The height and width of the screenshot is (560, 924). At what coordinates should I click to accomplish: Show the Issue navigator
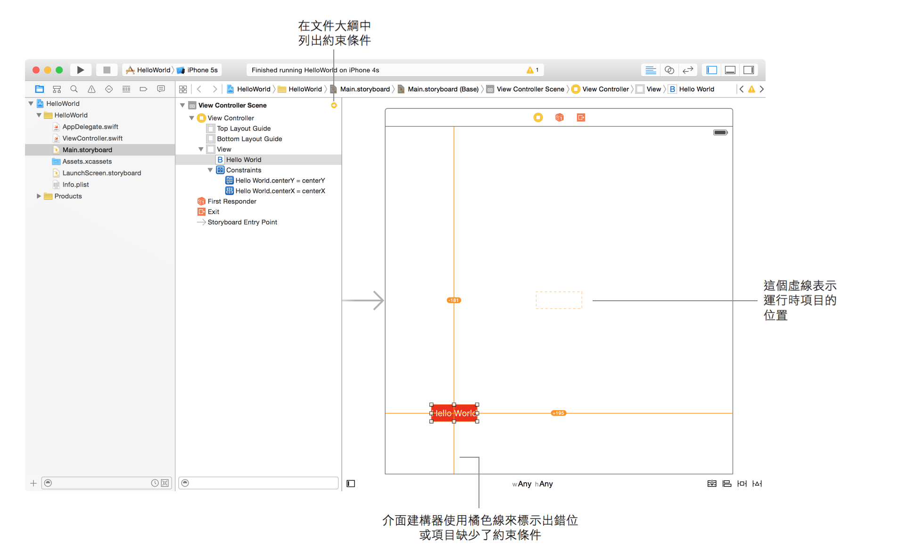point(91,89)
